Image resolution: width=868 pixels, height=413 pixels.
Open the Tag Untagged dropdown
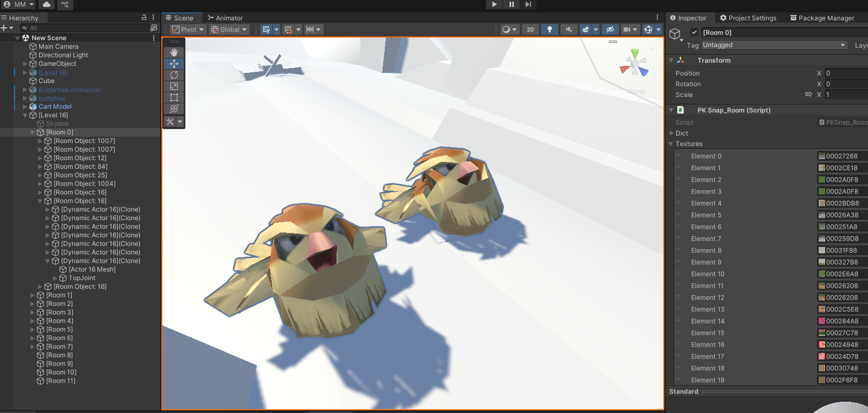coord(774,45)
